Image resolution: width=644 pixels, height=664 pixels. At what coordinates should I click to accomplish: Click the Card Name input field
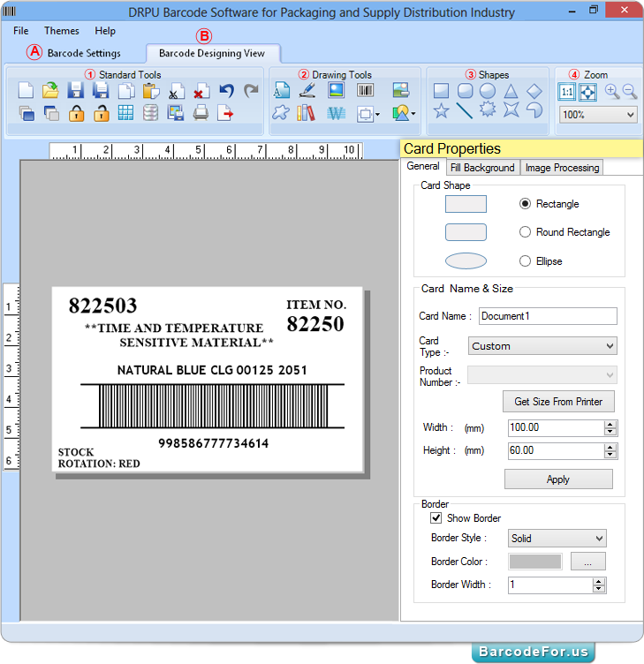click(548, 316)
